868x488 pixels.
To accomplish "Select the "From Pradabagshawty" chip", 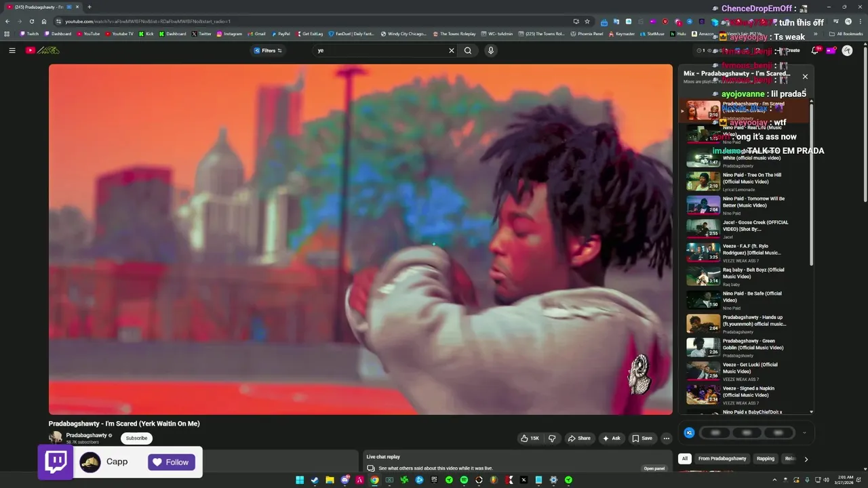I will tap(722, 459).
